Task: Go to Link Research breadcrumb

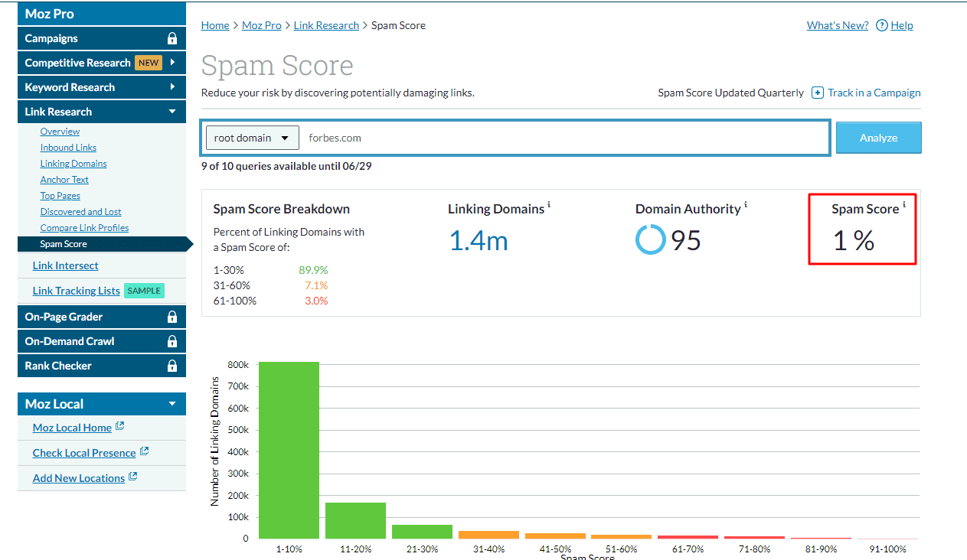Action: (326, 25)
